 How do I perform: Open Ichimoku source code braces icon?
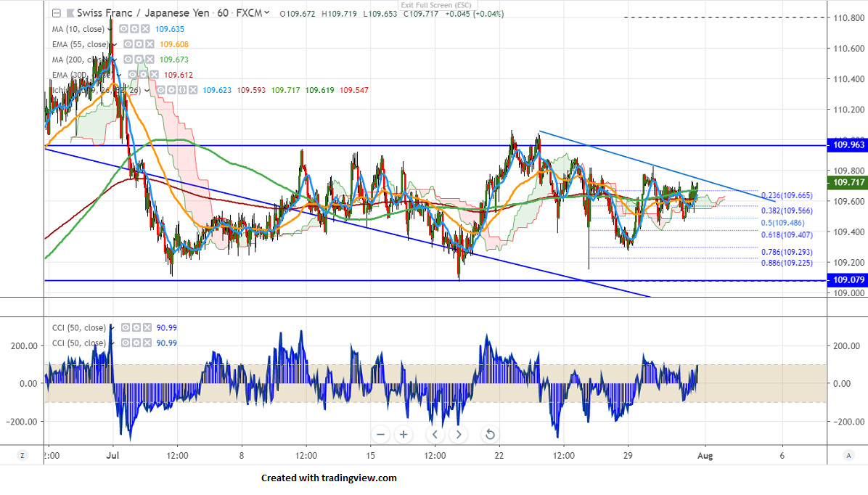(182, 90)
